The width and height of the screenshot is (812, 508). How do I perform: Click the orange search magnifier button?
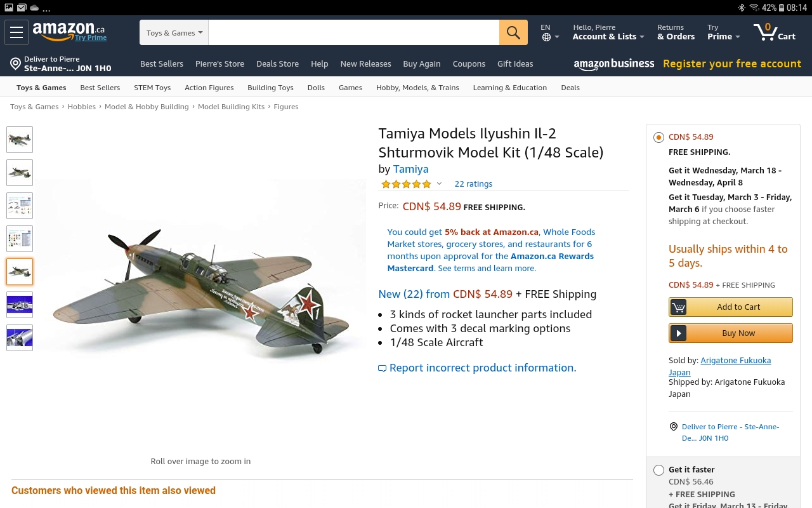[513, 32]
